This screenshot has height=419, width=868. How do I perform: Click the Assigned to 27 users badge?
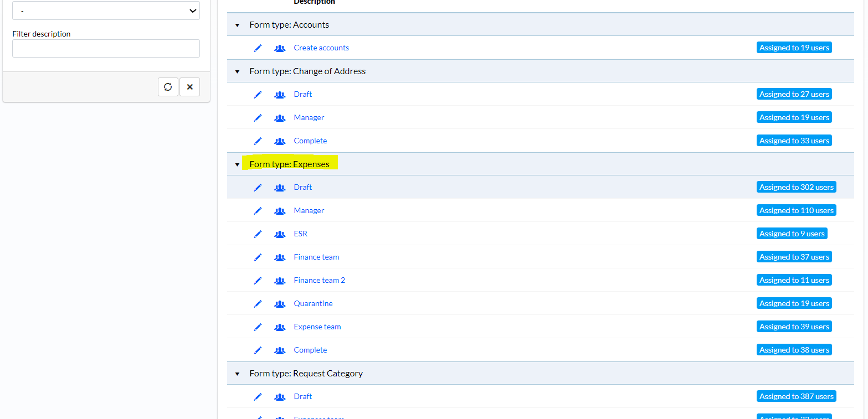[x=794, y=94]
